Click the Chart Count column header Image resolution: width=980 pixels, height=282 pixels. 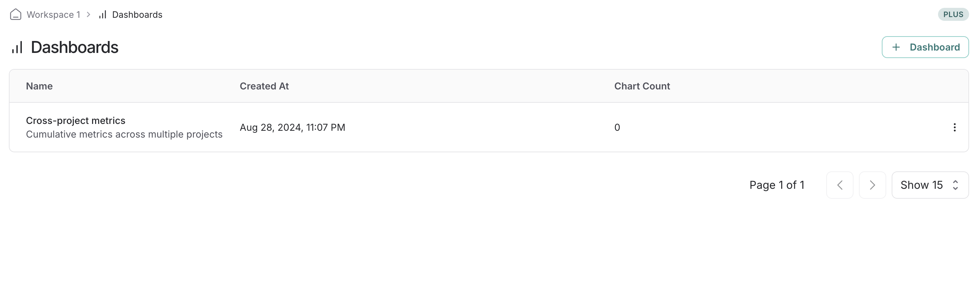pyautogui.click(x=642, y=86)
